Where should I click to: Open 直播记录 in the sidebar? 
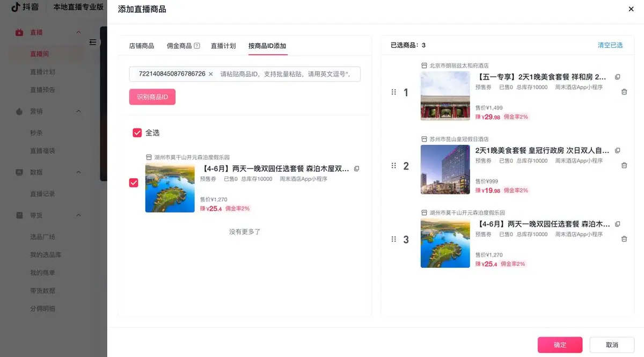[42, 194]
